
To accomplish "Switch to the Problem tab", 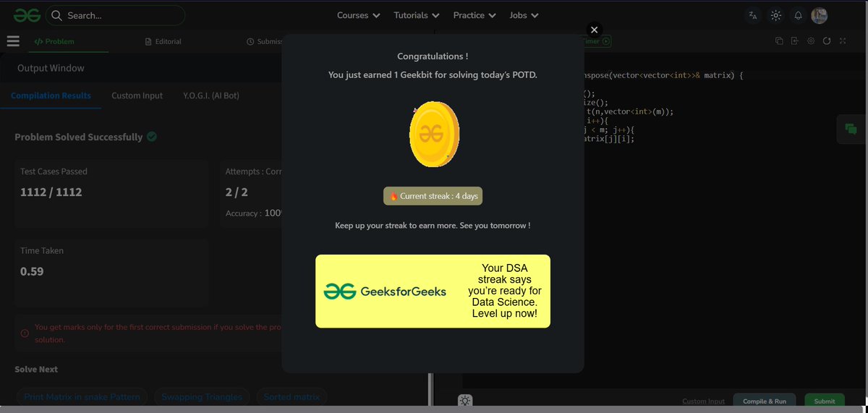I will tap(54, 41).
